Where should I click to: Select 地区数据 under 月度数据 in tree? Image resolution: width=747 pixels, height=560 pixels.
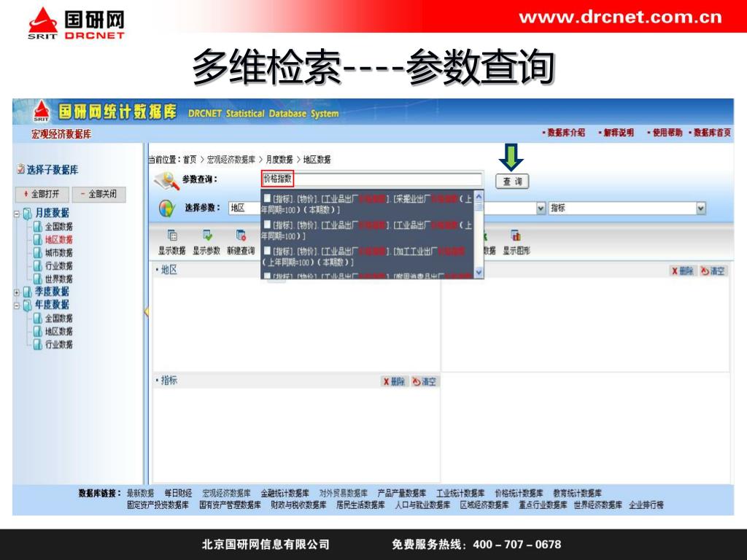[58, 239]
